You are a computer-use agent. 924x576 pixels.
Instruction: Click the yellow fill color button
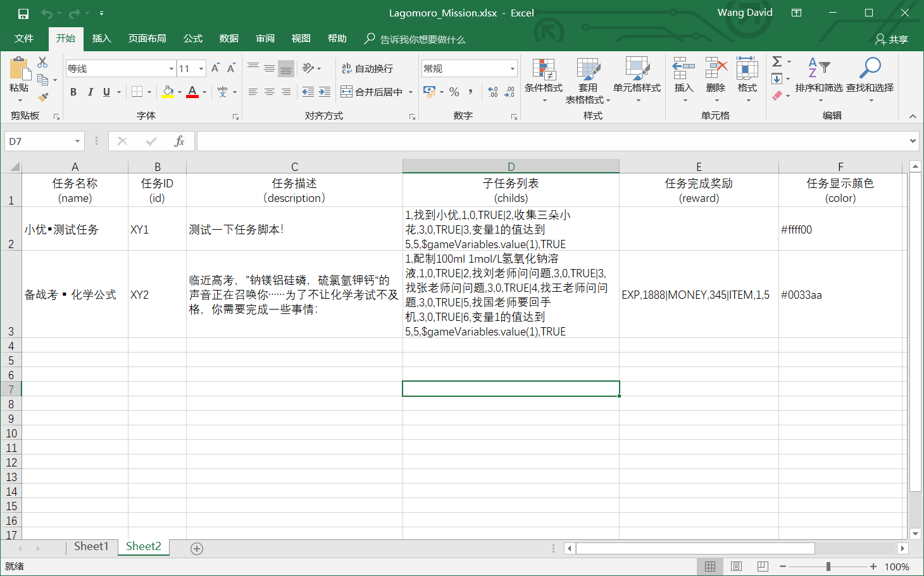pyautogui.click(x=168, y=92)
